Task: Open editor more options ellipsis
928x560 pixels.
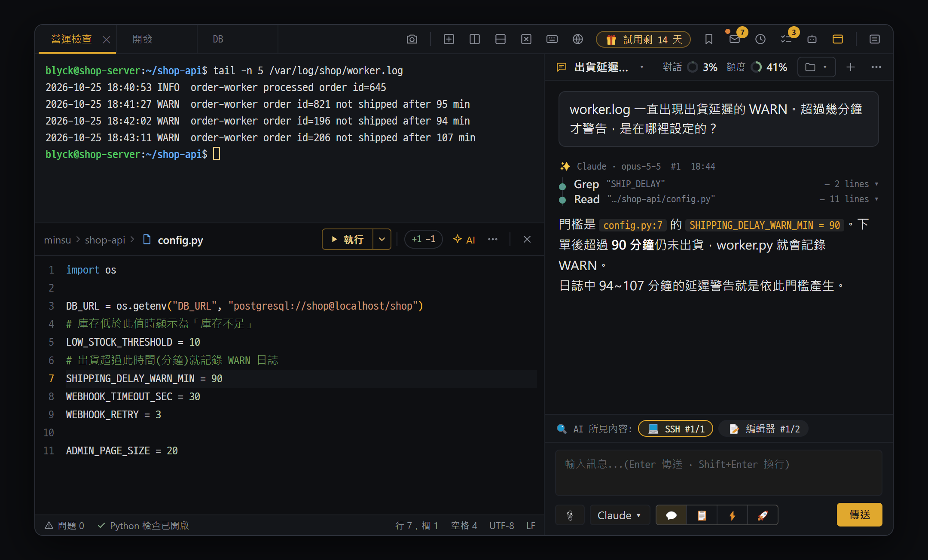Action: pyautogui.click(x=492, y=239)
